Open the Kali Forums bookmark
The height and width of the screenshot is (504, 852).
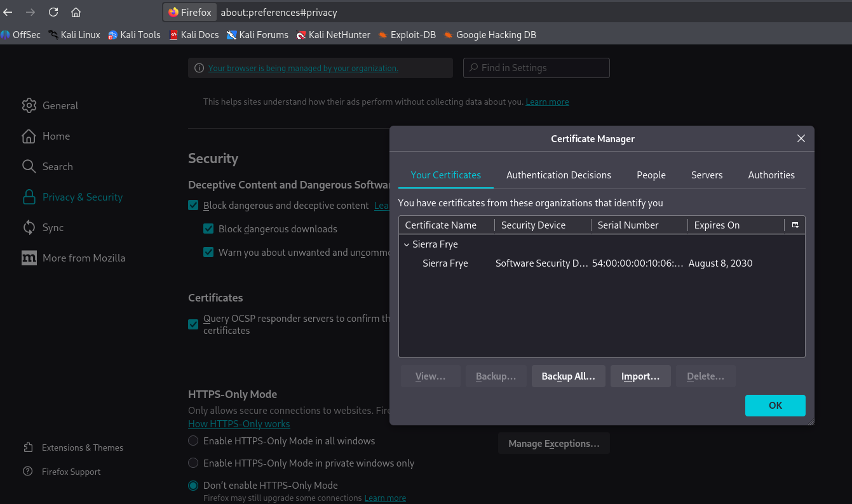click(x=257, y=35)
